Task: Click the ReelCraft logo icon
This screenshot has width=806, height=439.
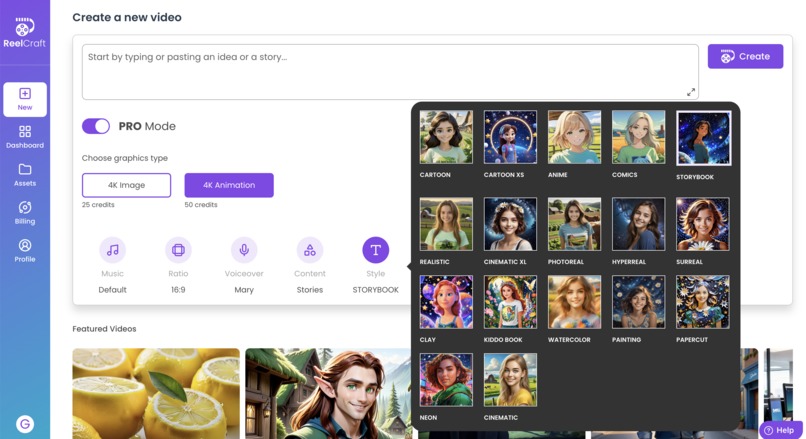Action: pyautogui.click(x=24, y=27)
